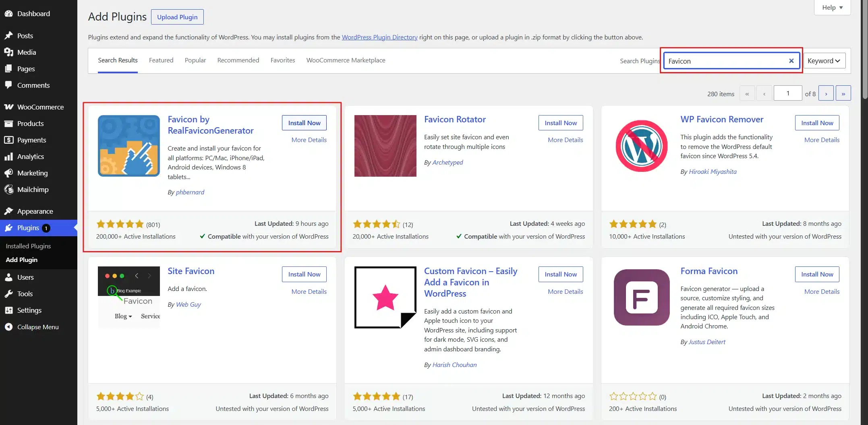Switch to the Recommended tab
Viewport: 868px width, 425px height.
click(x=238, y=60)
